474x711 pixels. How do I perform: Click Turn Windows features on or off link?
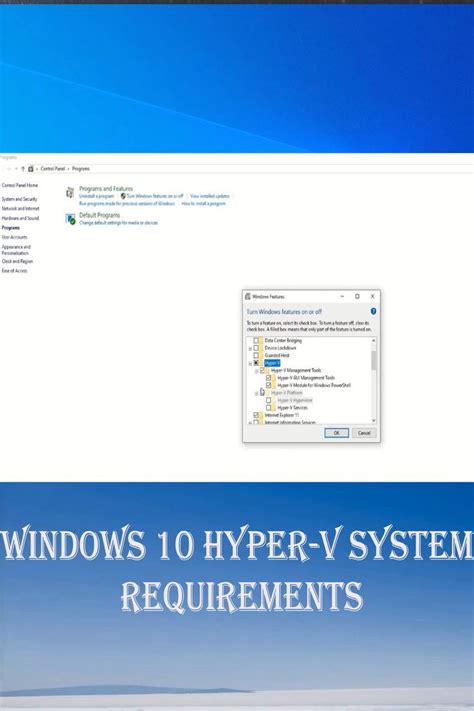155,196
